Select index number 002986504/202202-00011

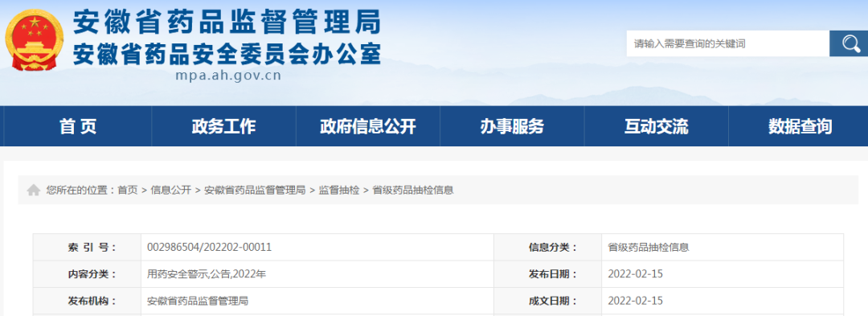tap(209, 248)
